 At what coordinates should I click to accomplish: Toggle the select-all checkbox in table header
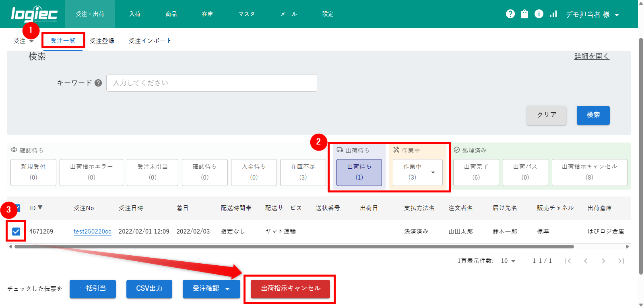(17, 208)
